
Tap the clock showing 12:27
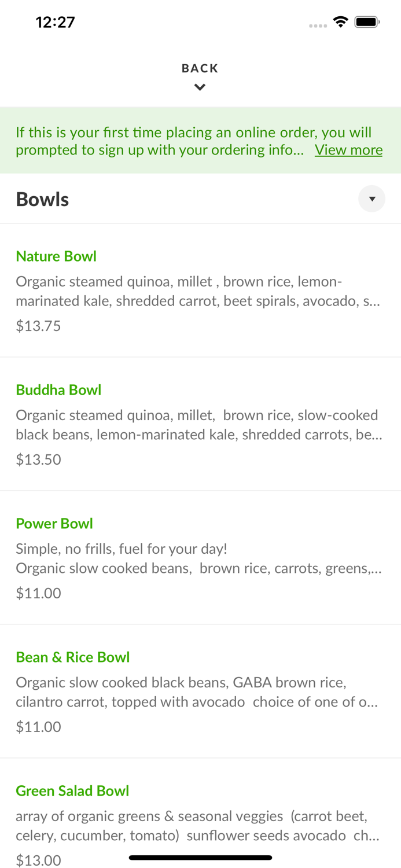tap(56, 22)
